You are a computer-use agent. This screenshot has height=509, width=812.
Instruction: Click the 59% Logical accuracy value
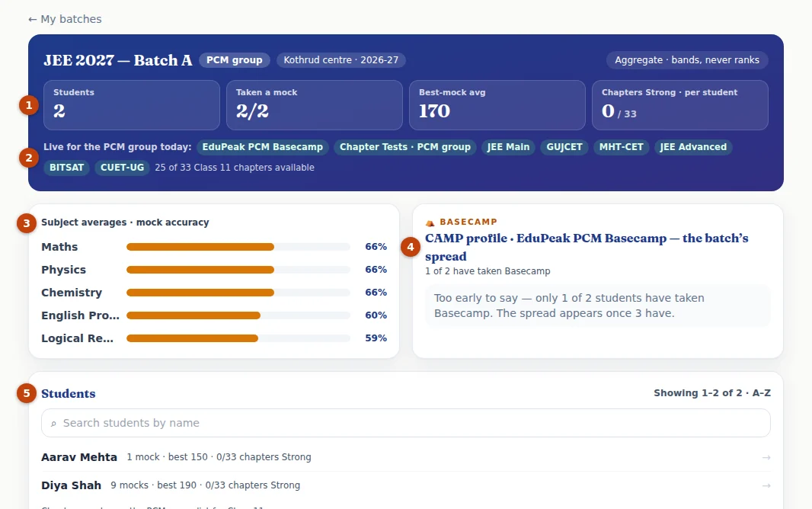coord(376,338)
